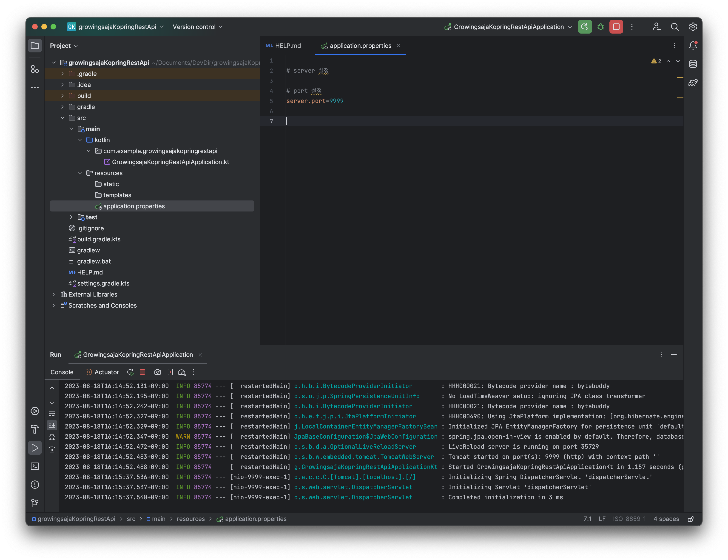The width and height of the screenshot is (728, 560).
Task: Expand the build folder
Action: [x=62, y=96]
